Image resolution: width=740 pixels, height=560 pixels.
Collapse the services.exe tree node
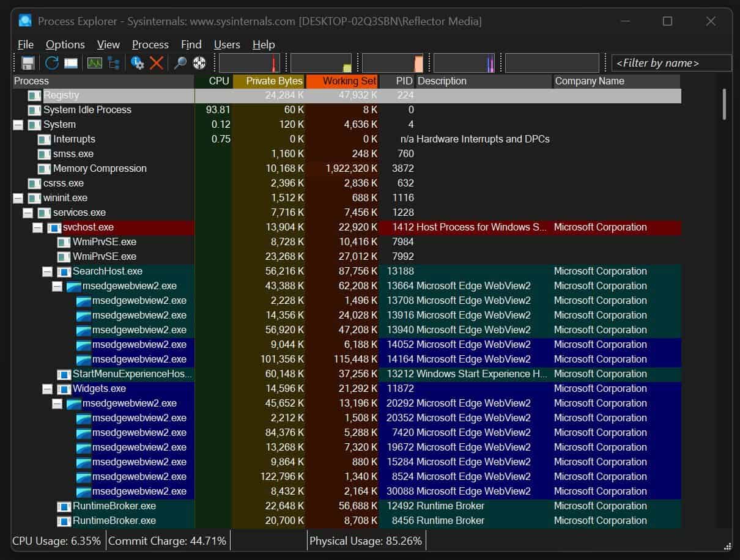tap(28, 213)
